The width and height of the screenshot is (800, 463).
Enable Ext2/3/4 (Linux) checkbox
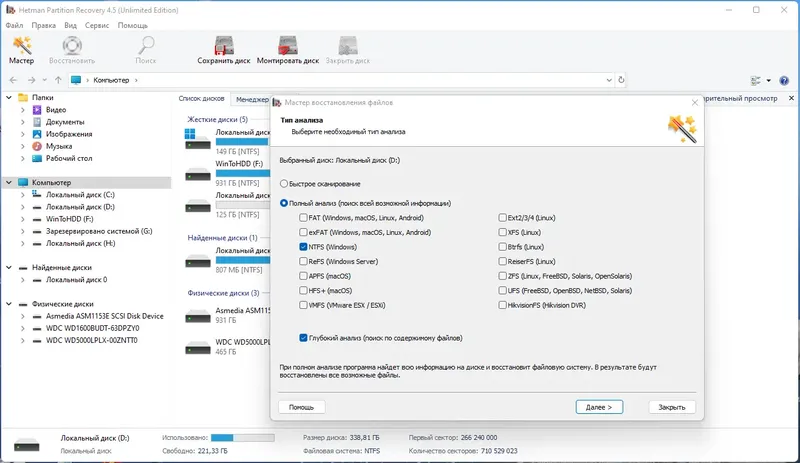503,217
